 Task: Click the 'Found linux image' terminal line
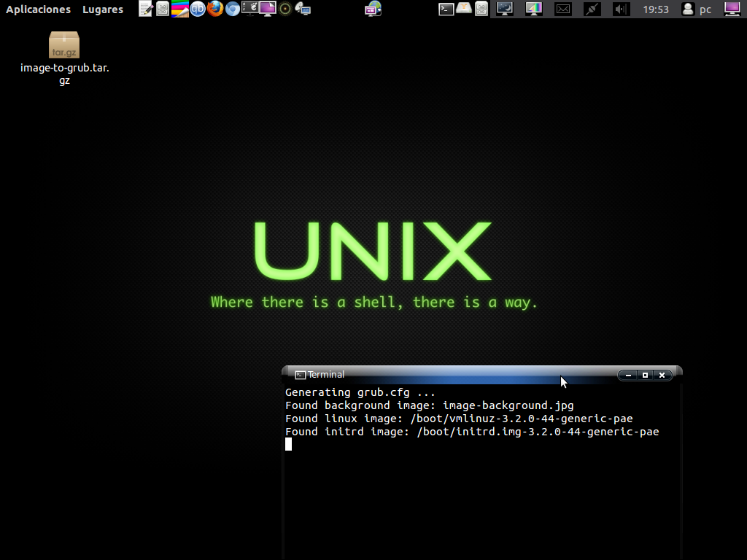459,419
